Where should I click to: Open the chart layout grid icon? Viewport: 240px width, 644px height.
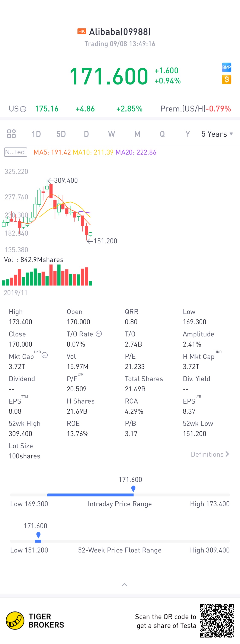click(x=11, y=134)
